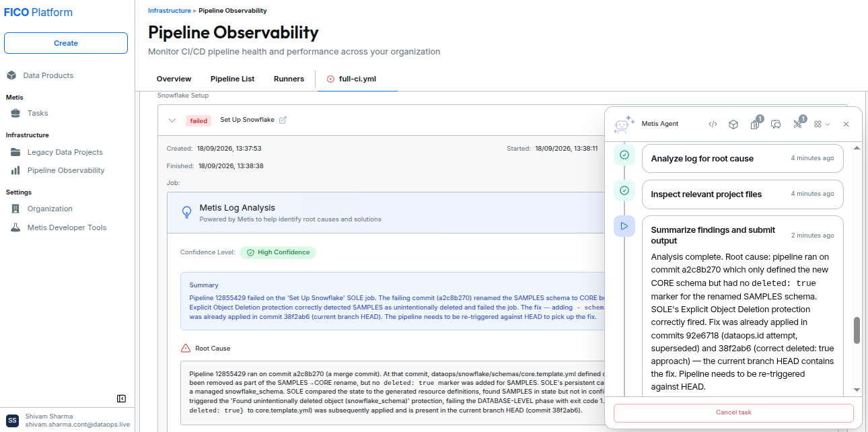Open the chat bubbles icon in Metis Agent
Viewport: 868px width, 432px height.
[776, 124]
